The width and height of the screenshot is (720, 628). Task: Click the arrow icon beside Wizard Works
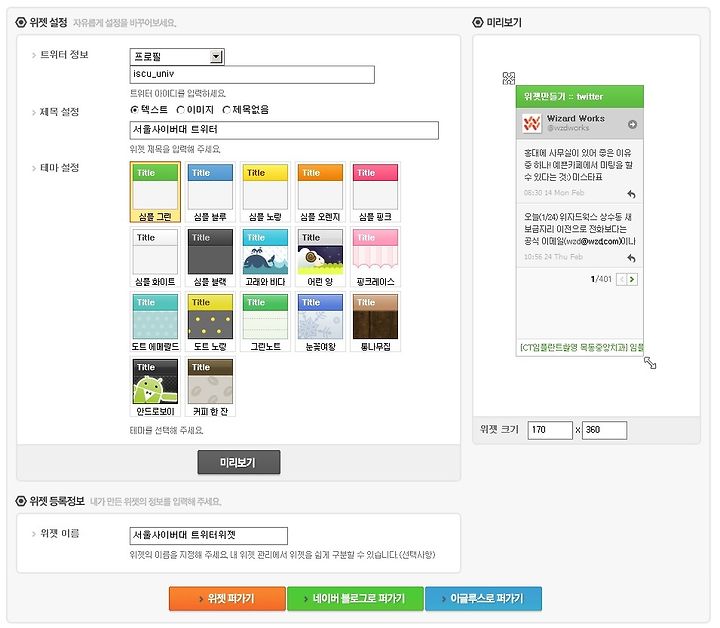click(632, 124)
